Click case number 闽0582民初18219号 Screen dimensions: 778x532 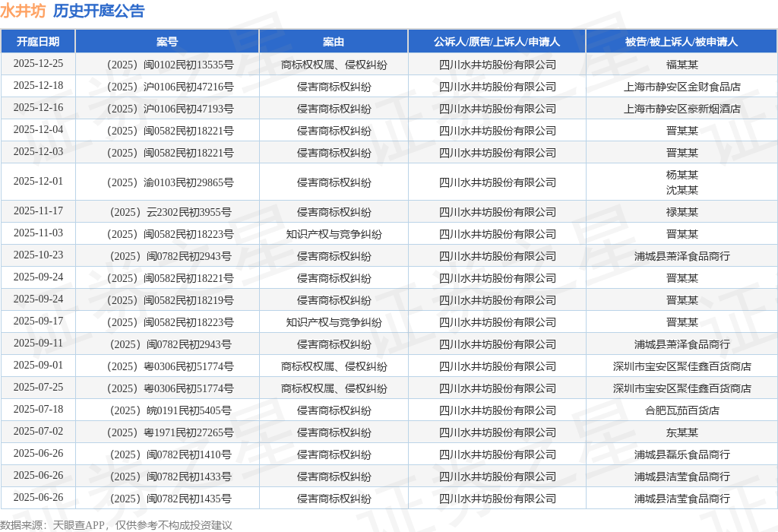tap(170, 300)
